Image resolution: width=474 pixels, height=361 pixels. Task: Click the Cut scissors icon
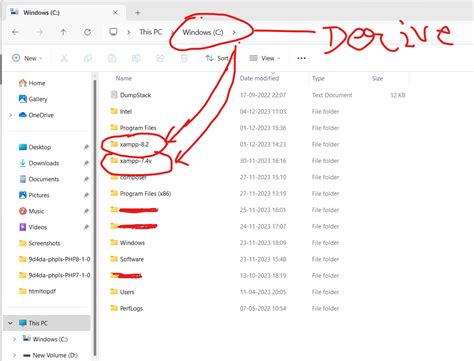click(64, 58)
